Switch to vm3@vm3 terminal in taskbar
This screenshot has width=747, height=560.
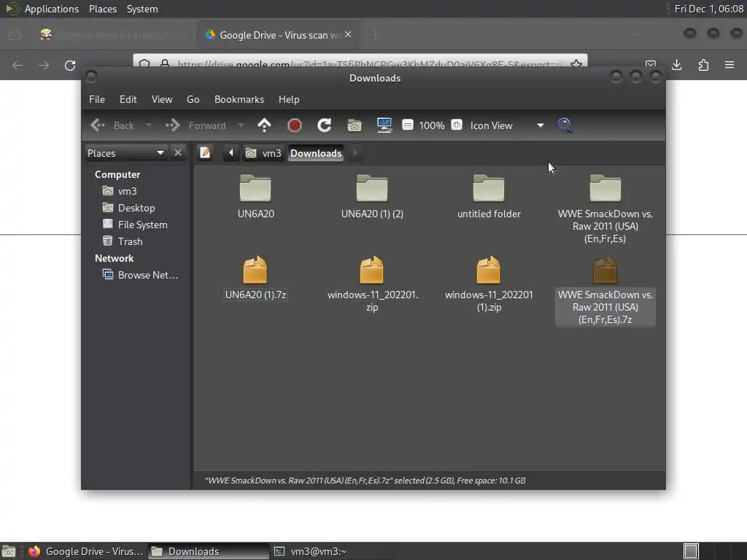click(331, 551)
